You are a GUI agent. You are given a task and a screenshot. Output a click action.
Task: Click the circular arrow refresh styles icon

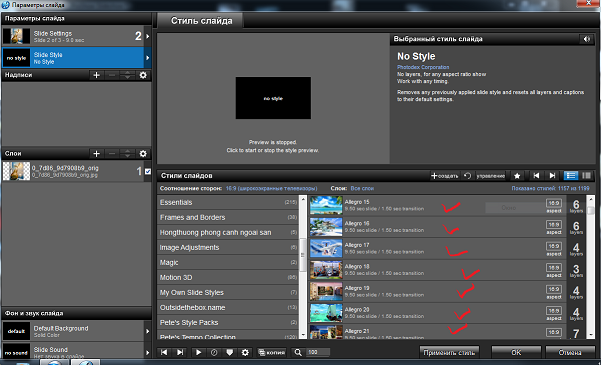(x=467, y=176)
